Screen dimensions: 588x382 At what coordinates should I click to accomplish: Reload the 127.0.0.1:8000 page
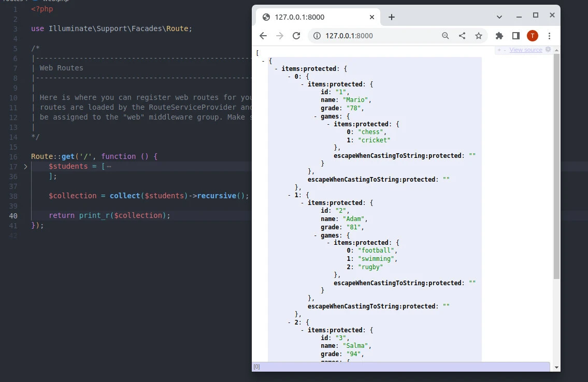click(x=296, y=36)
